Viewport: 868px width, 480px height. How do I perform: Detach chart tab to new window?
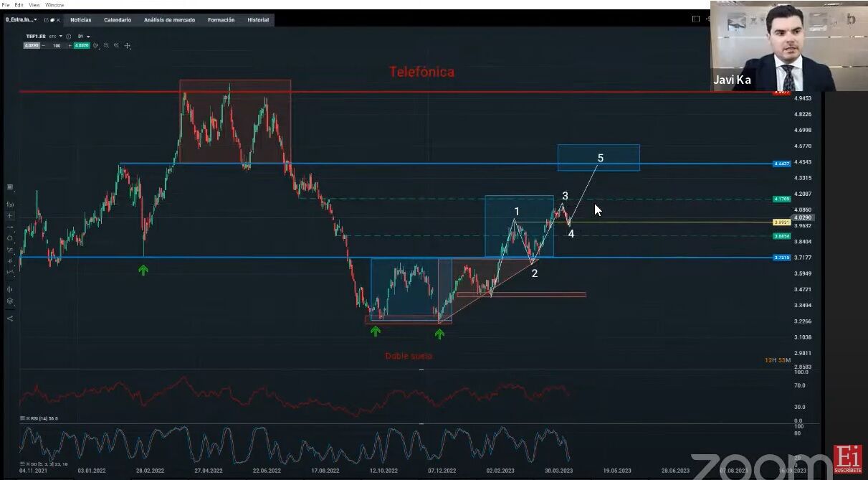pyautogui.click(x=47, y=20)
